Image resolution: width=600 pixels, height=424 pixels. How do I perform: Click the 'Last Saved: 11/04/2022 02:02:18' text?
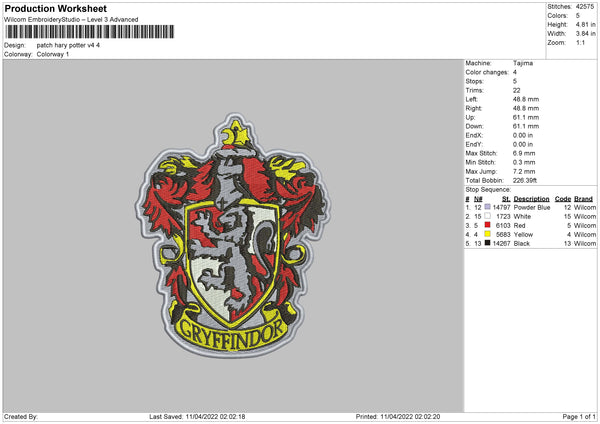coord(197,417)
